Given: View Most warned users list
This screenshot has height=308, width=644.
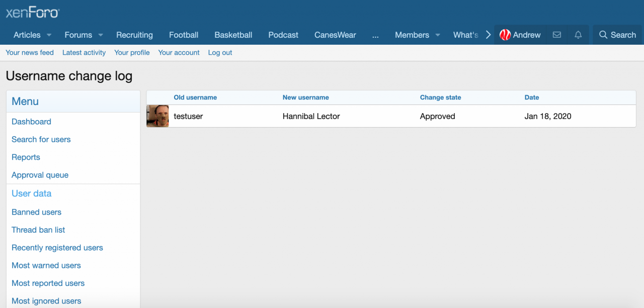Looking at the screenshot, I should [x=46, y=265].
